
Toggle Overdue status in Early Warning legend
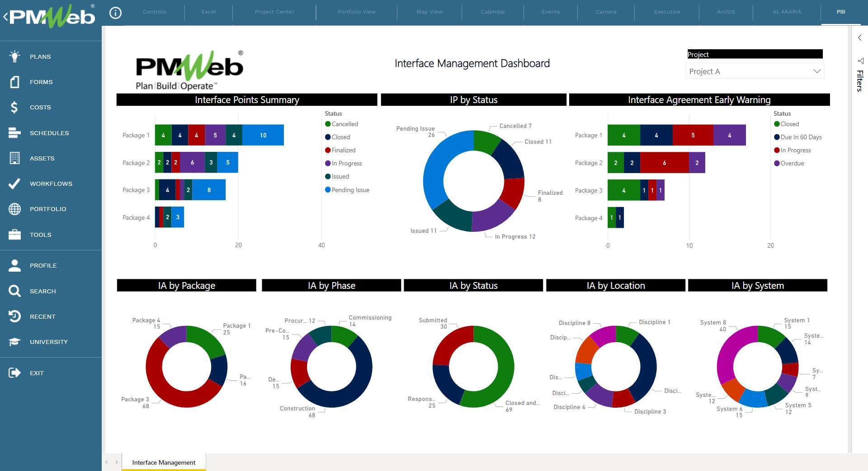[790, 163]
